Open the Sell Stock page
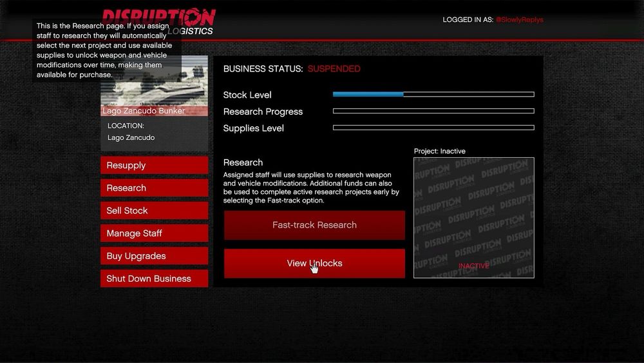Viewport: 644px width, 363px height. (154, 210)
